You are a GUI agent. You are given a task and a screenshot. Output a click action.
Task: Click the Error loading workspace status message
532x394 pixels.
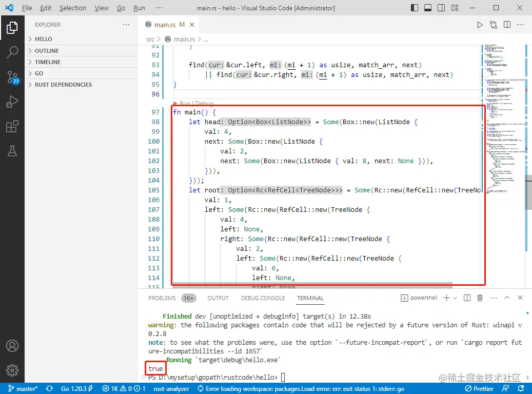301,388
